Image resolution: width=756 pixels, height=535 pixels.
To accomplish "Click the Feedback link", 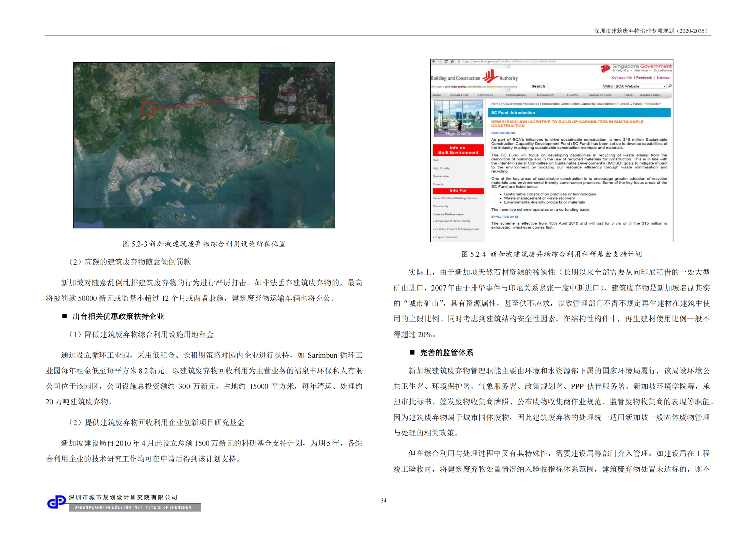I will tap(644, 78).
